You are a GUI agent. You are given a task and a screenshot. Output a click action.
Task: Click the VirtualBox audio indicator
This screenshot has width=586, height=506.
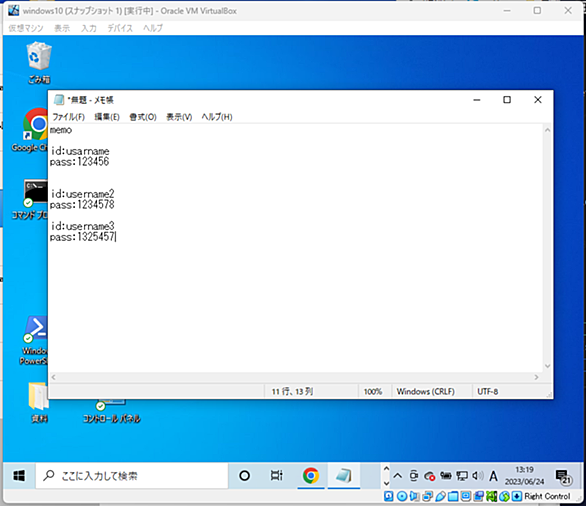[x=414, y=496]
